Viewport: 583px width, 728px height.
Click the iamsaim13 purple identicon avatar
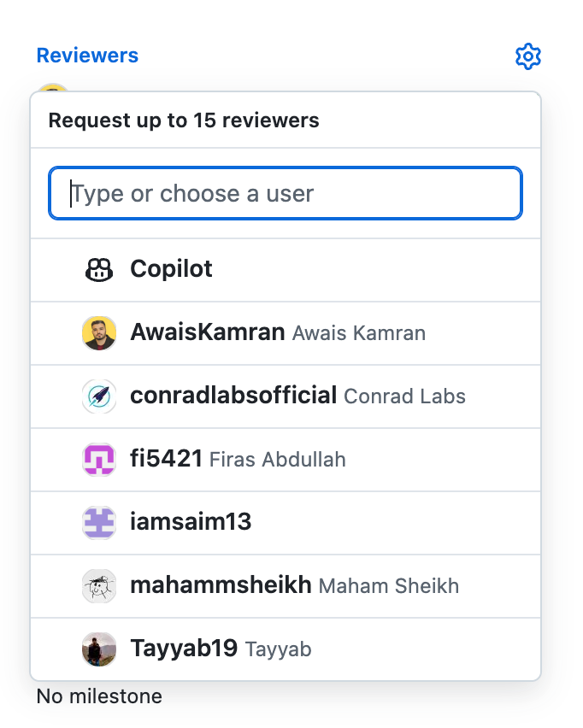(99, 523)
